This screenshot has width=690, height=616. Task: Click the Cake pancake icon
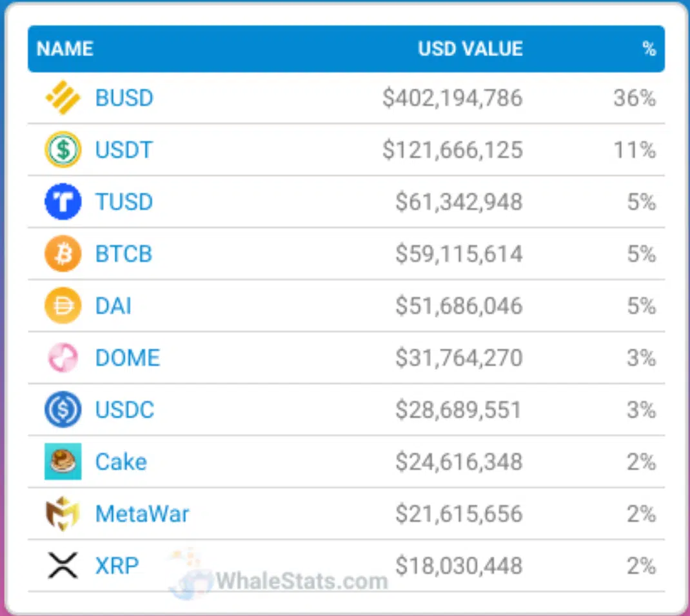pyautogui.click(x=63, y=462)
